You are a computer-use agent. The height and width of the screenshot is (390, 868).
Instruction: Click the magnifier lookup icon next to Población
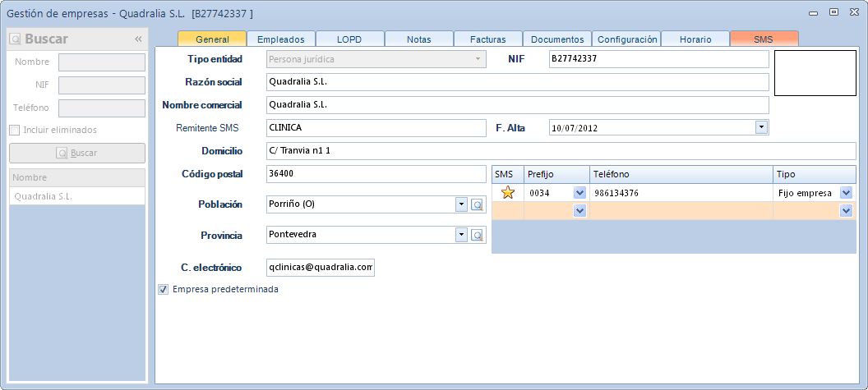[x=478, y=204]
